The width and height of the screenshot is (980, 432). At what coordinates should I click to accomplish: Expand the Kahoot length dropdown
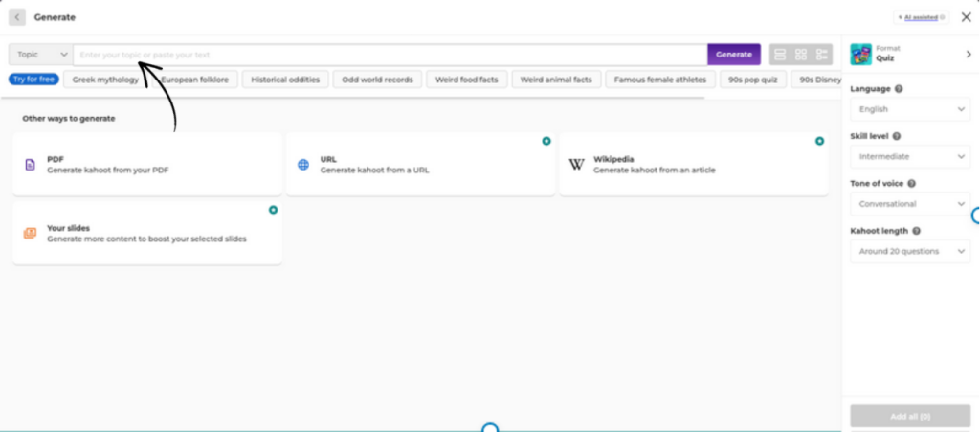909,251
